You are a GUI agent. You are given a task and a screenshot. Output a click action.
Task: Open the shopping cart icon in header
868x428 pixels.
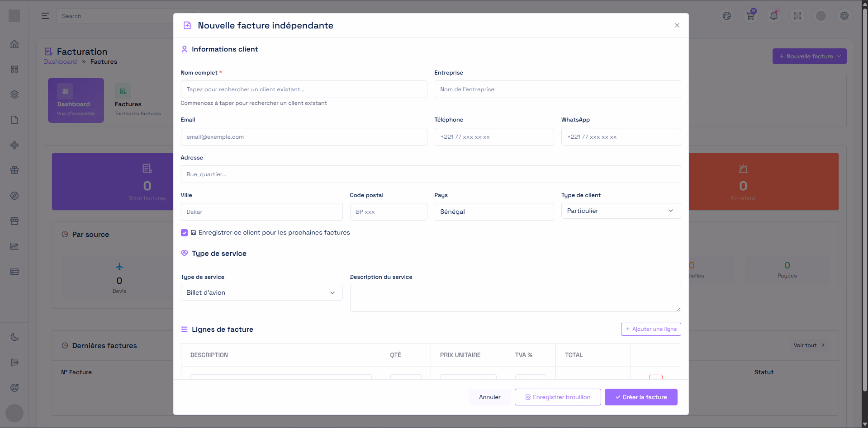click(750, 16)
